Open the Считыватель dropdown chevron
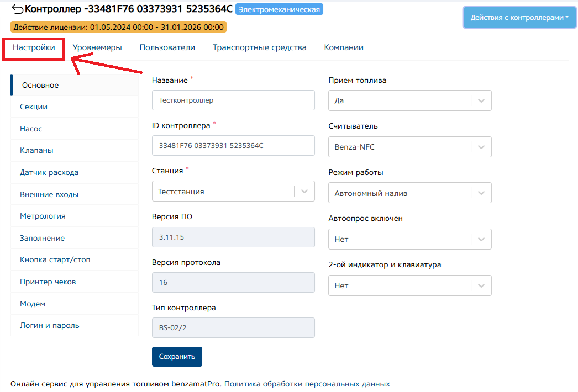The image size is (578, 392). 481,147
